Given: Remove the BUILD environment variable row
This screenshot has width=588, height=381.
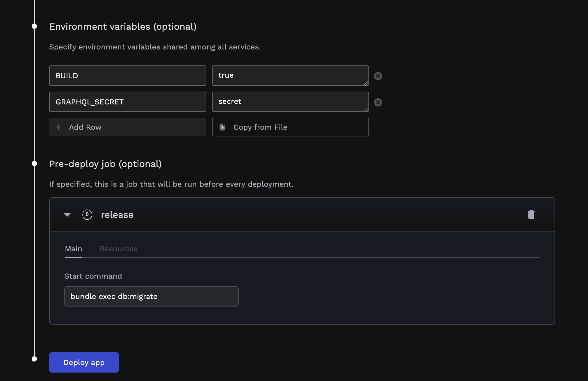Looking at the screenshot, I should pos(378,76).
